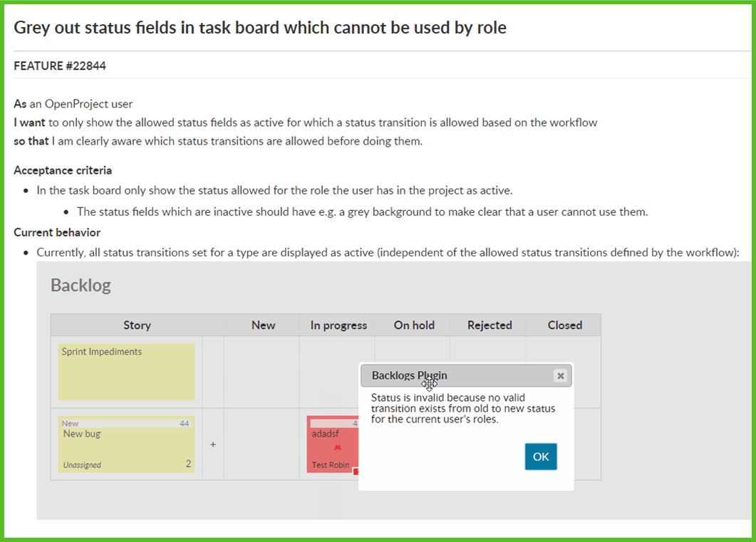Image resolution: width=756 pixels, height=542 pixels.
Task: Click the move cursor icon on the dialog titlebar
Action: pos(428,383)
